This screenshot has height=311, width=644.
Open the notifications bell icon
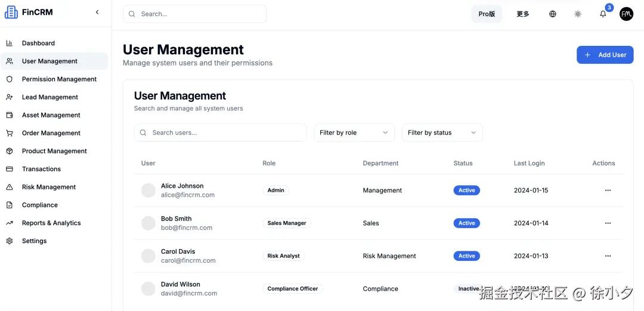(x=603, y=14)
